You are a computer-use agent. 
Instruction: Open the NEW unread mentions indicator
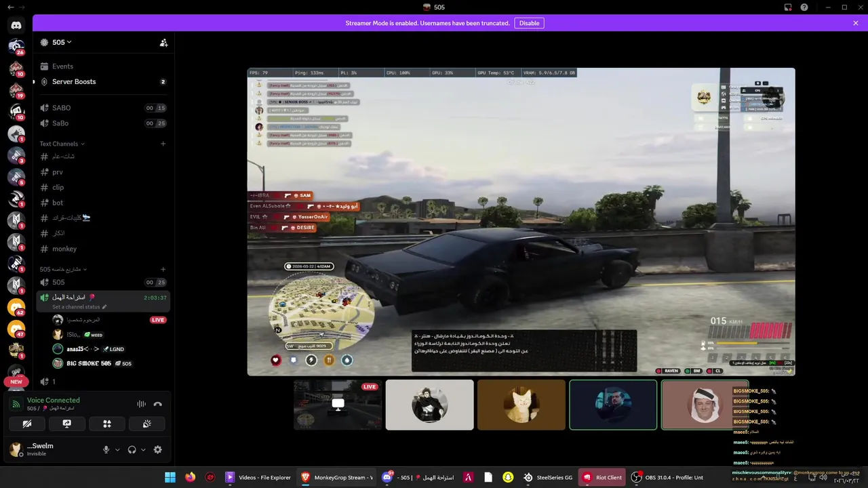(16, 382)
